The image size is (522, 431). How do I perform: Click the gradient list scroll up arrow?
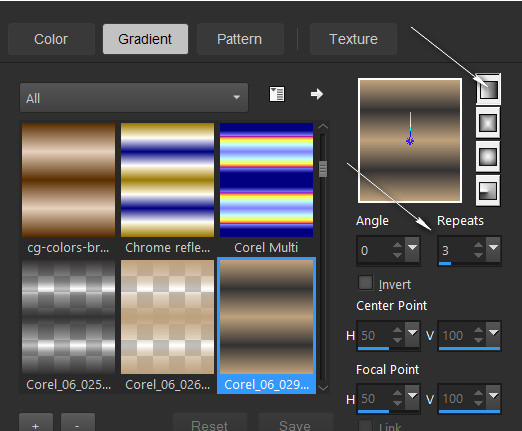click(x=323, y=127)
